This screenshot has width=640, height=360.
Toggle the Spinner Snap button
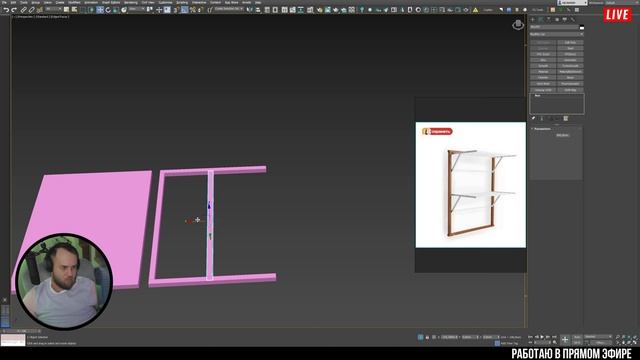[x=200, y=9]
